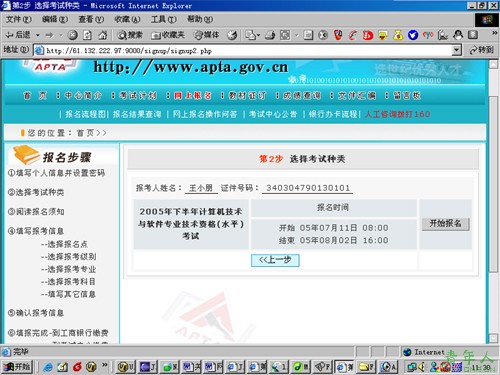
Task: Click the red swirl quick launch icon
Action: [x=77, y=367]
